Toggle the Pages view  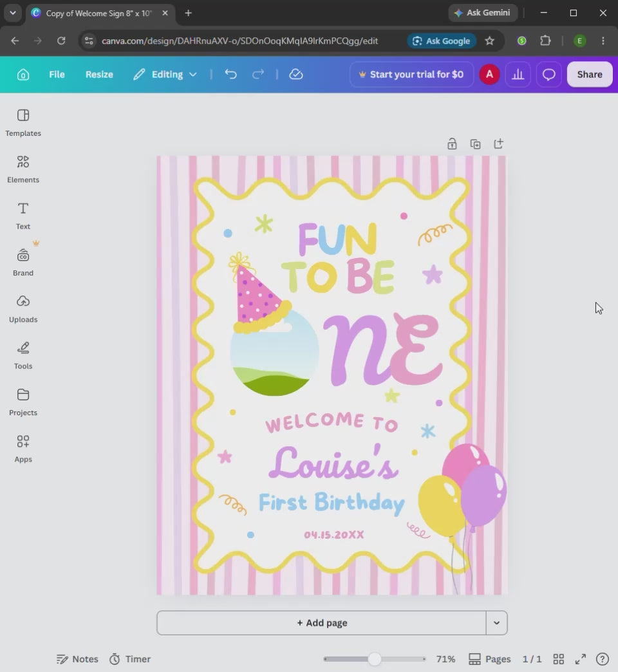(489, 658)
